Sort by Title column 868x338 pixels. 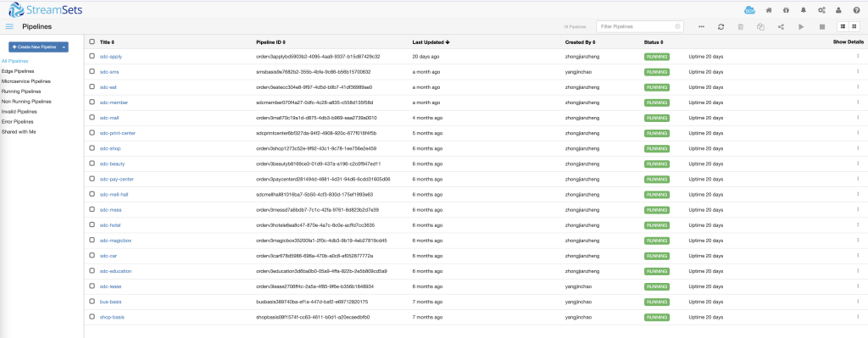[x=108, y=42]
